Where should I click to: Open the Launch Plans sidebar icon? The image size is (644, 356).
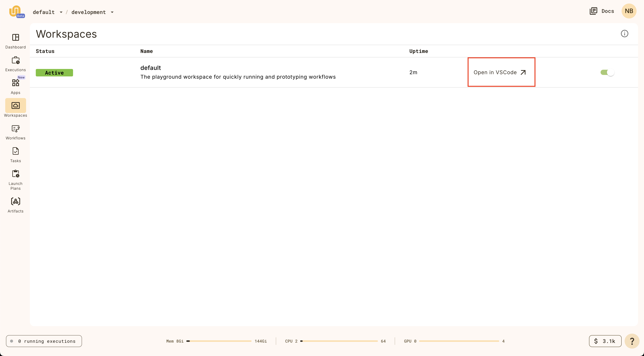click(x=15, y=174)
